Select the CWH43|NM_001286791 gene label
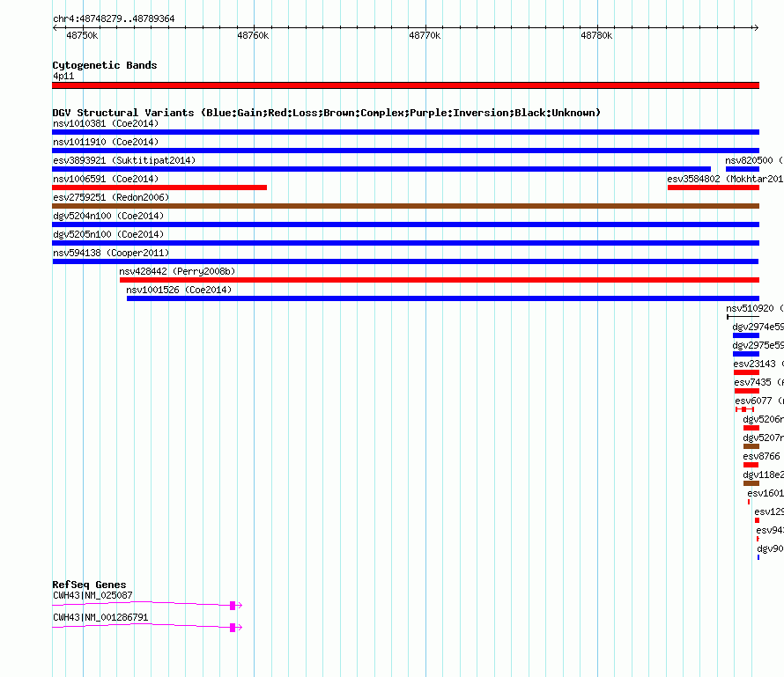 point(100,617)
